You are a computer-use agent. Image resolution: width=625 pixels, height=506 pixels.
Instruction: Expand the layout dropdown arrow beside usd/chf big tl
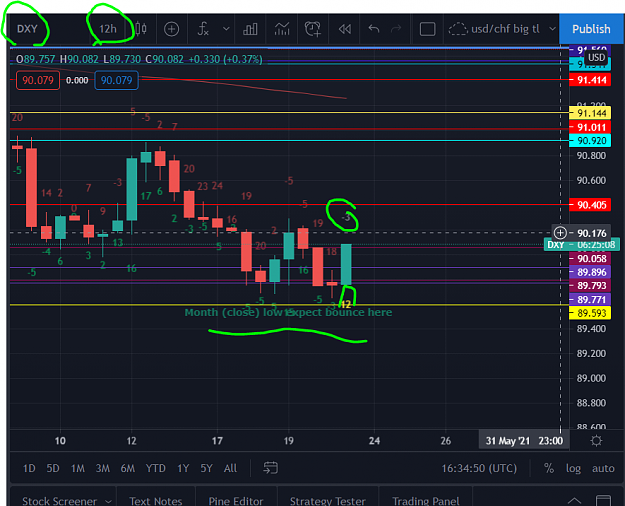[552, 29]
